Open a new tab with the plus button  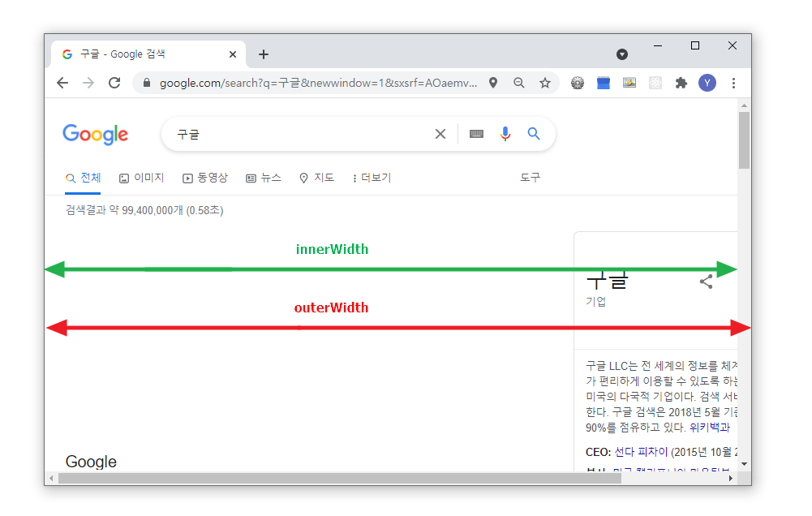click(264, 54)
